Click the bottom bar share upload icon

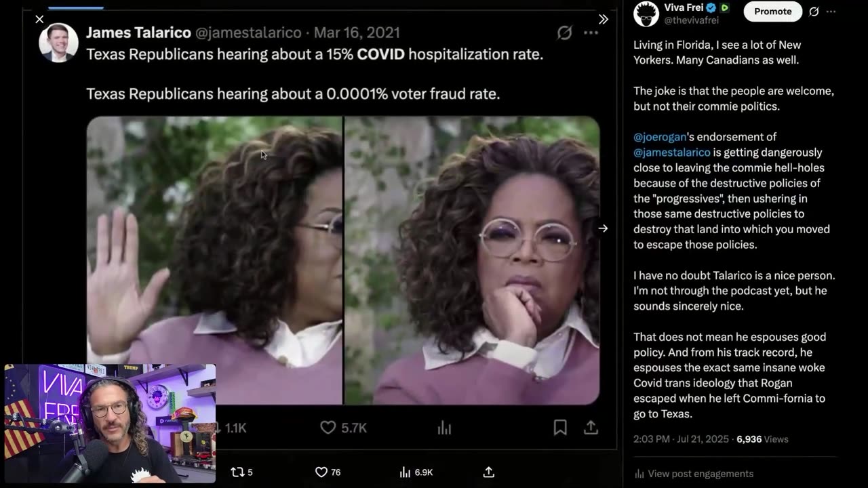coord(488,472)
